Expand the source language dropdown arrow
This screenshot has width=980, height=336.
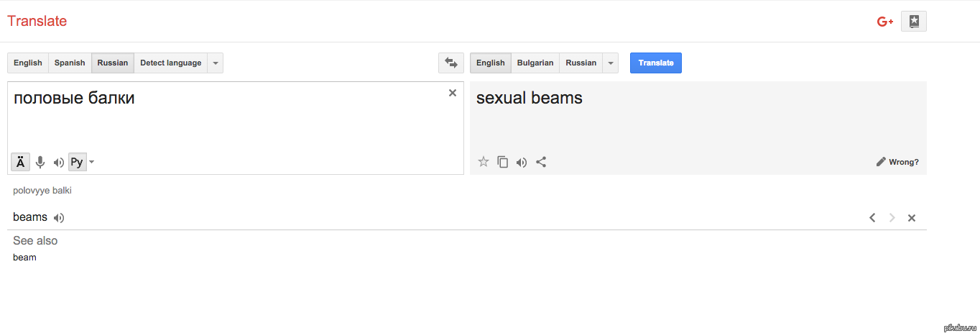tap(216, 63)
